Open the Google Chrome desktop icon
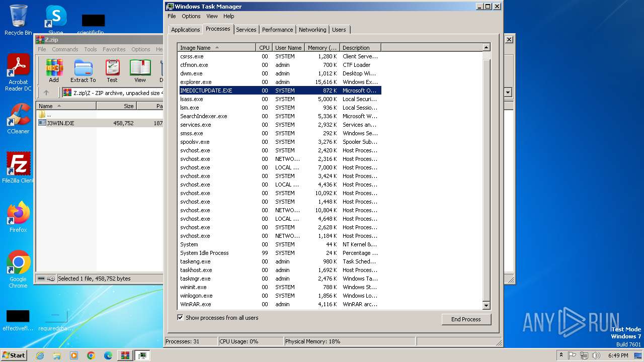 click(18, 269)
